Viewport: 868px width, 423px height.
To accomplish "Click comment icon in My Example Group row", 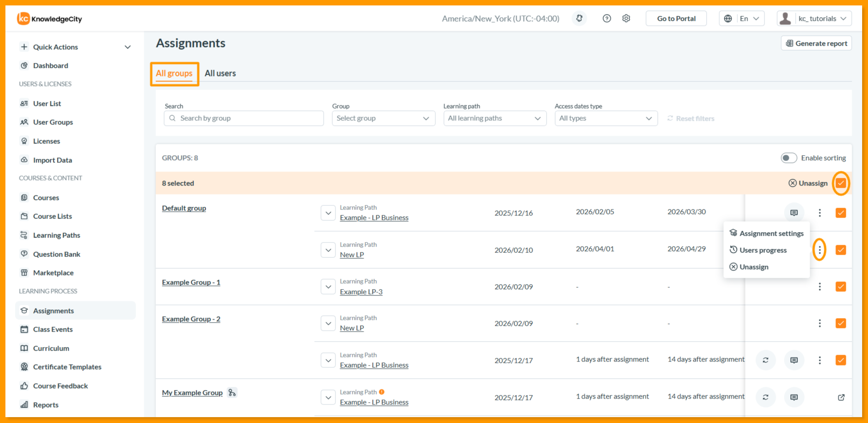I will click(x=794, y=397).
